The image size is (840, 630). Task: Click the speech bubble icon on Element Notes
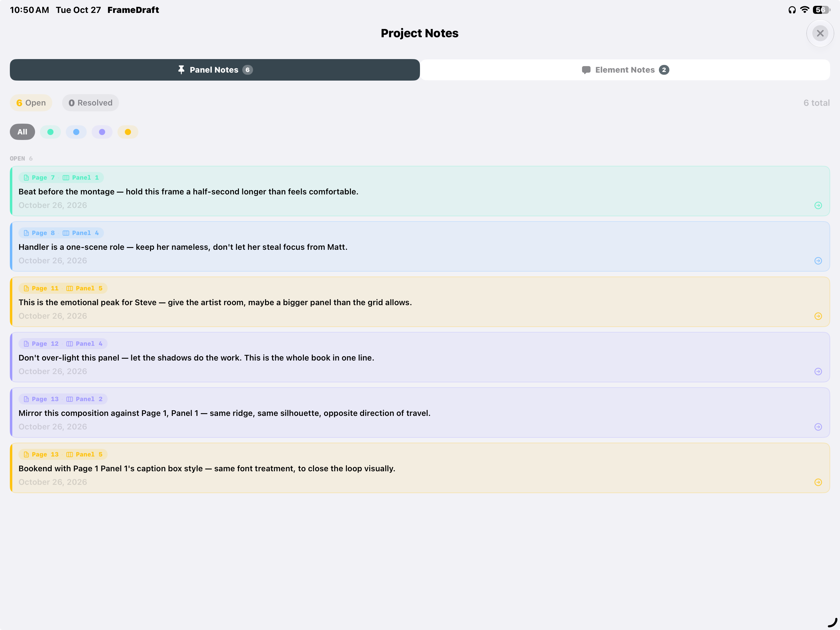[586, 70]
